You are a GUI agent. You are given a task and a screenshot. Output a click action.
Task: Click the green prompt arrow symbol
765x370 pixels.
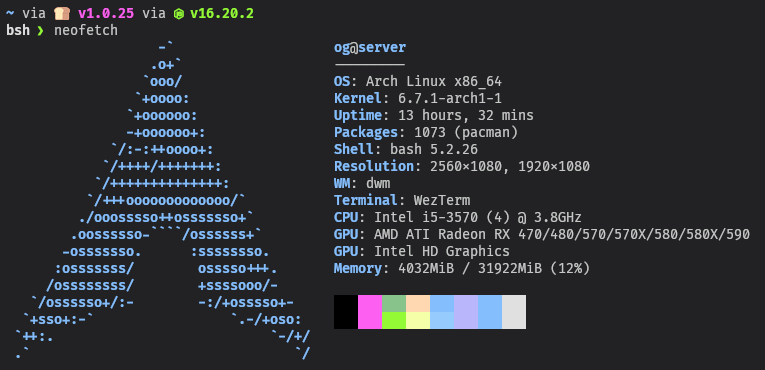40,31
